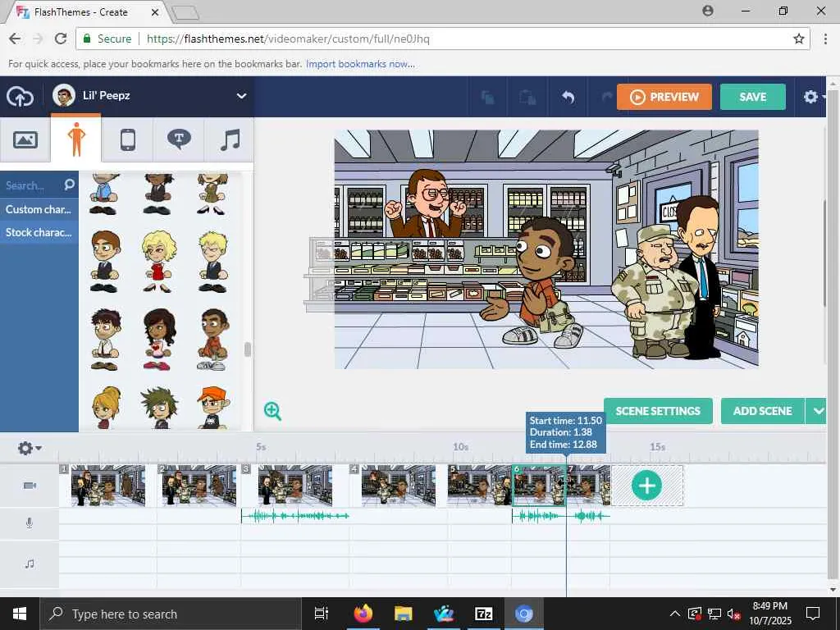Select scene 7 thumbnail in timeline
This screenshot has width=840, height=630.
[589, 486]
